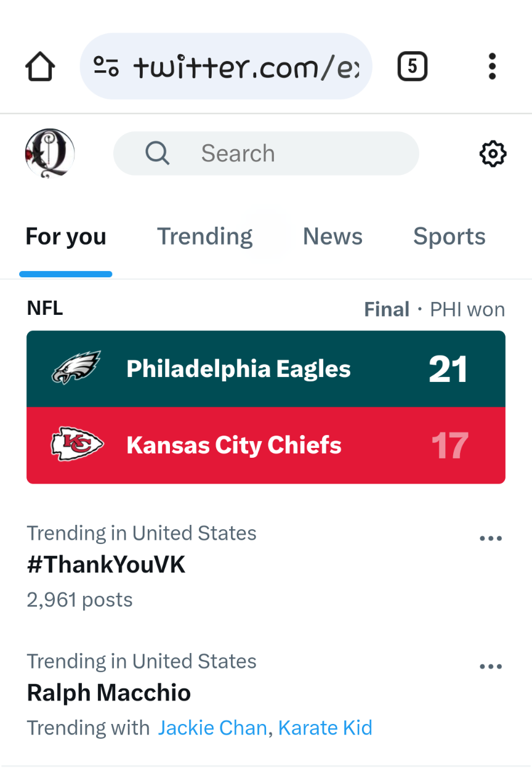Open the #ThankYouVK trending topic
Screen dimensions: 532x780
click(x=106, y=564)
